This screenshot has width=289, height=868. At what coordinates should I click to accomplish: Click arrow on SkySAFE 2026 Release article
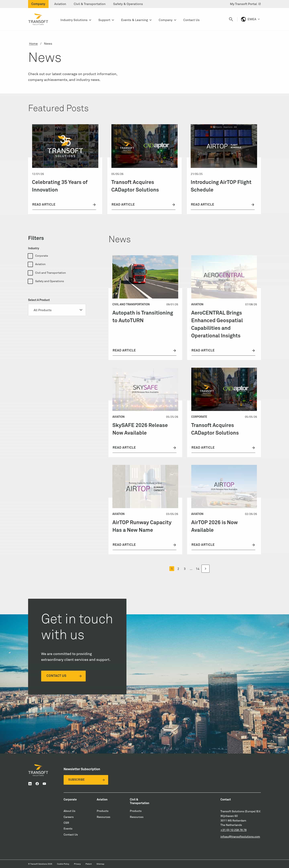(x=175, y=447)
